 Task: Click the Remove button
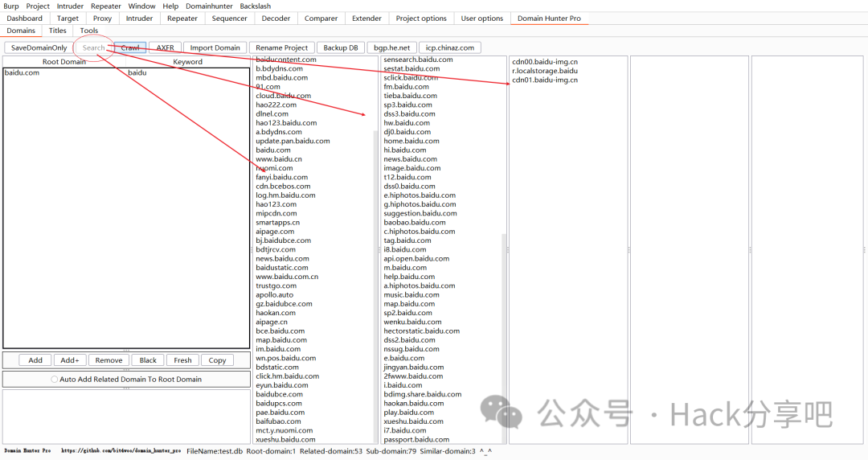[108, 360]
